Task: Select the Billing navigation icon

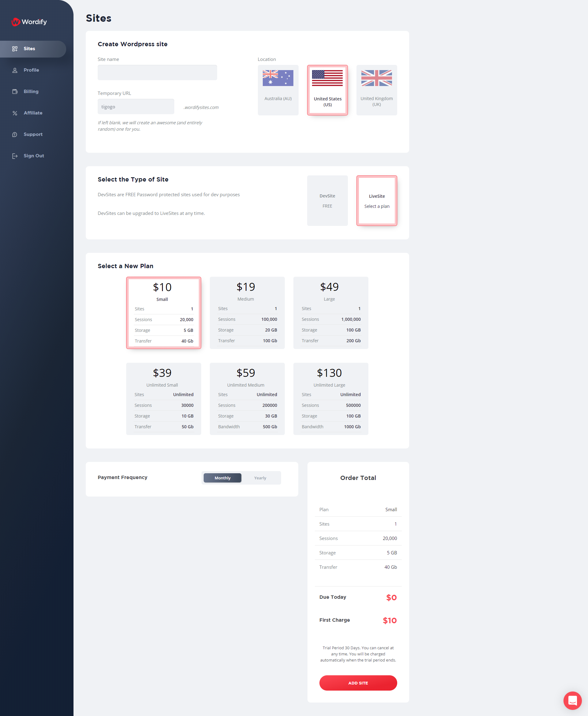Action: [x=15, y=92]
